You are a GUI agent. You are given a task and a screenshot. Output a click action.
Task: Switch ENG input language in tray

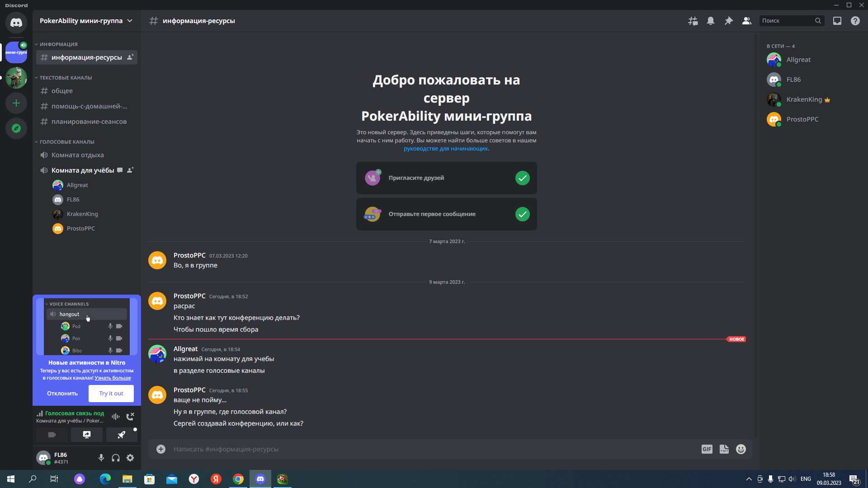[x=806, y=479]
